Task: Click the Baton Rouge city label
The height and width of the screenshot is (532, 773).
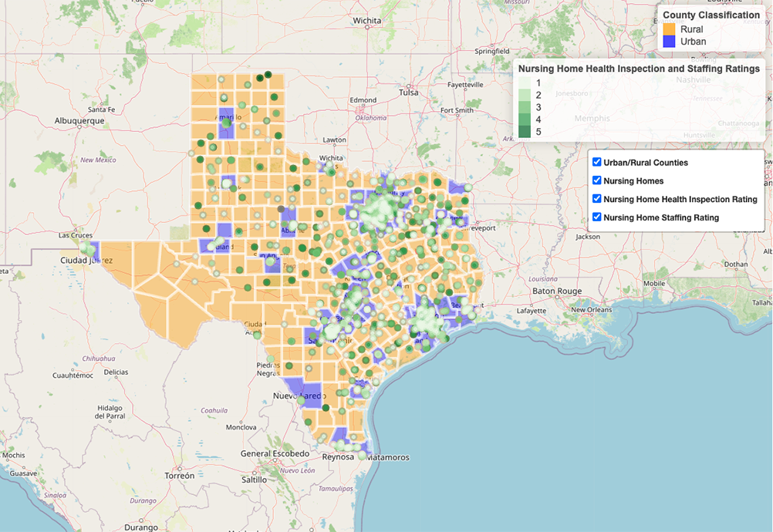Action: tap(557, 291)
